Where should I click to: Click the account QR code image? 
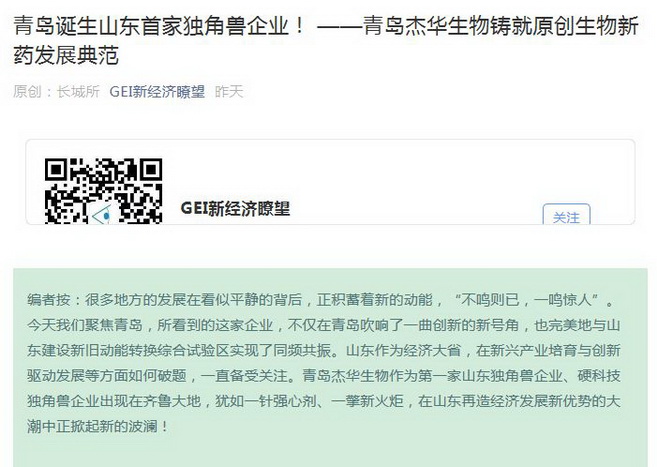tap(103, 191)
